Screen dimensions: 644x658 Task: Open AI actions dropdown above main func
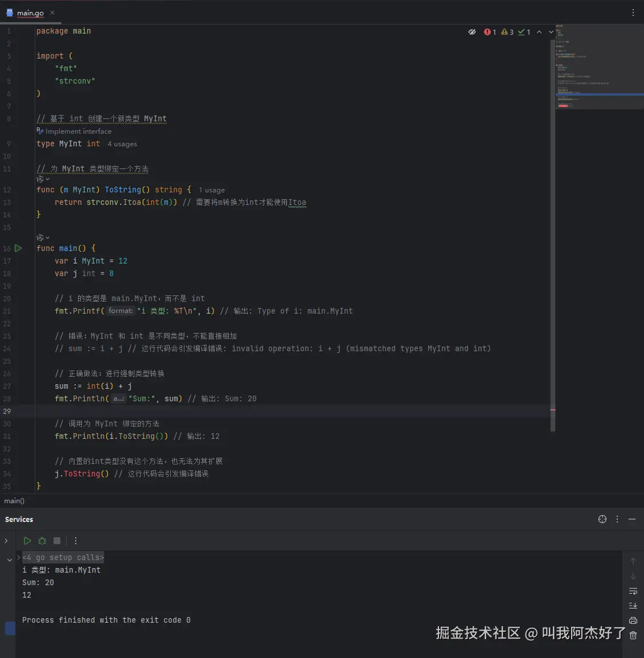43,237
